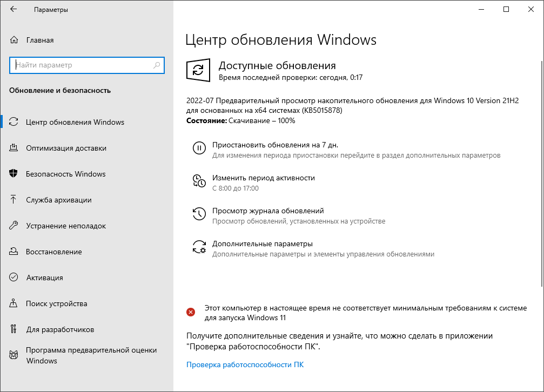Select Устранение неполадок in sidebar
The height and width of the screenshot is (392, 544).
(65, 226)
